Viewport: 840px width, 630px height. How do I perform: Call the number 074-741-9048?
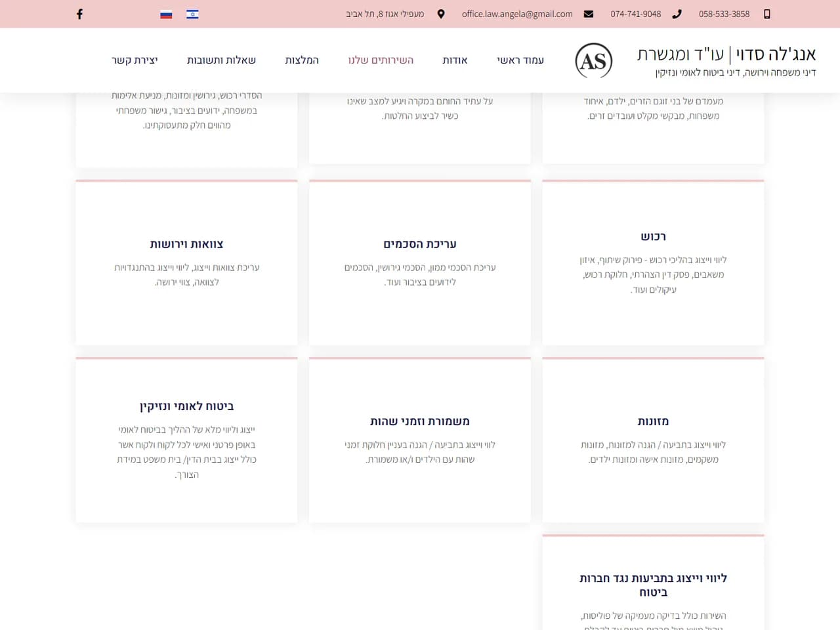pos(636,14)
